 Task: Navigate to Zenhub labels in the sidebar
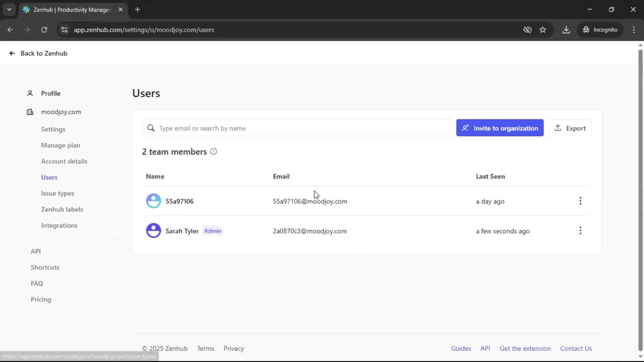[62, 209]
